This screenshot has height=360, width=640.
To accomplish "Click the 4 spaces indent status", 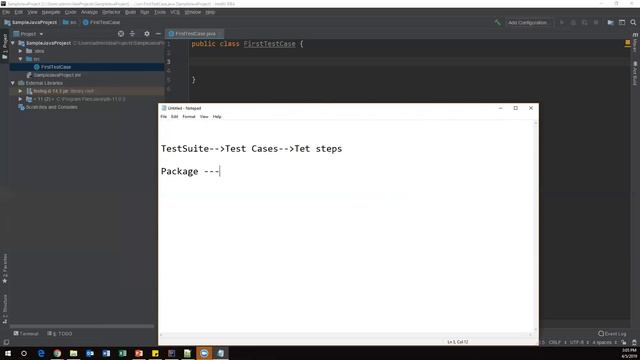I will [604, 342].
